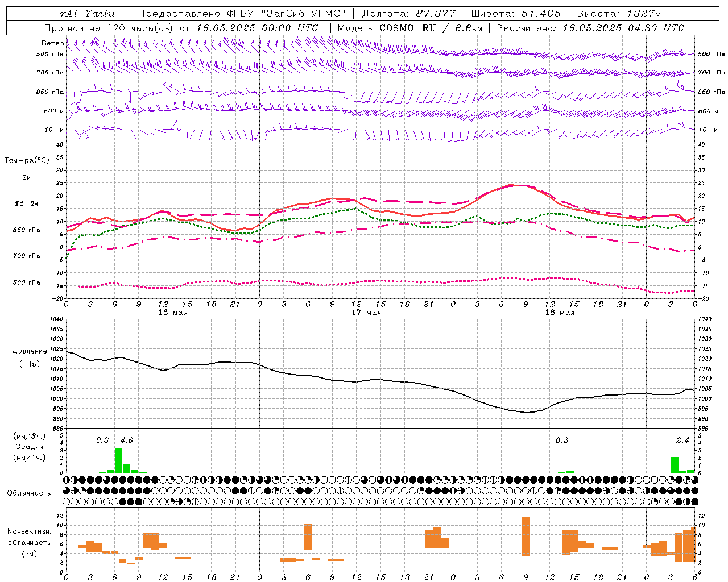This screenshot has height=582, width=728.
Task: Click the station name "rAl_Yailu" in the title
Action: (88, 14)
